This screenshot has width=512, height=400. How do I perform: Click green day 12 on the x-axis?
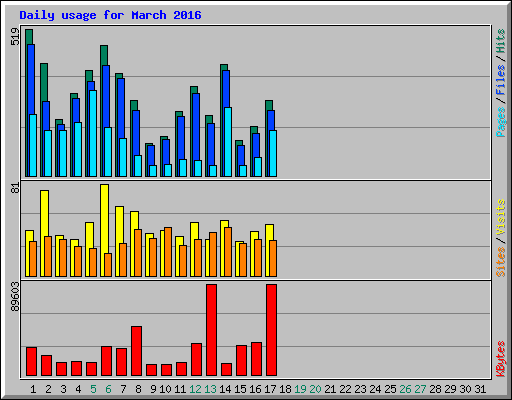(x=195, y=389)
